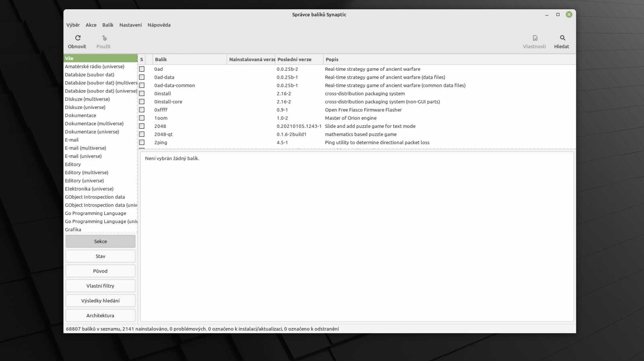This screenshot has width=644, height=361.
Task: Select the Vše category
Action: (101, 58)
